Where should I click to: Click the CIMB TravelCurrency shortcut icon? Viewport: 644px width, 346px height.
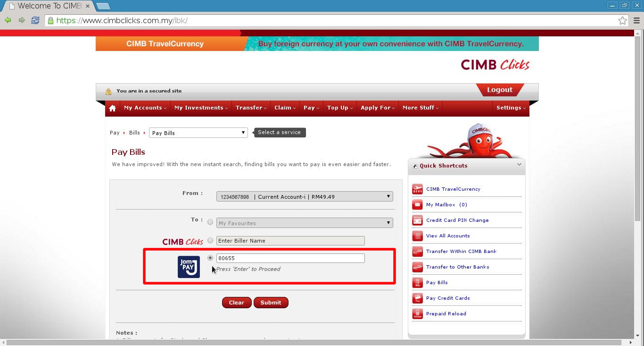(417, 189)
